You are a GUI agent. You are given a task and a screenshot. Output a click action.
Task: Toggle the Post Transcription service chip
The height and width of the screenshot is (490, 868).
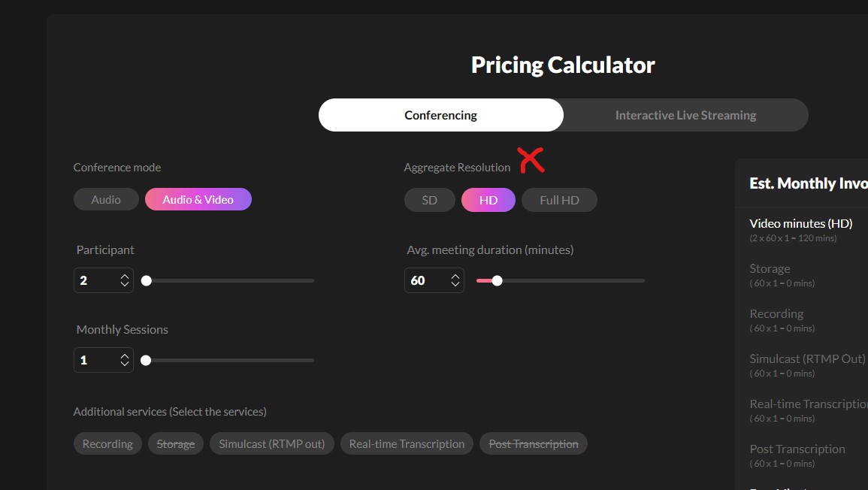534,443
